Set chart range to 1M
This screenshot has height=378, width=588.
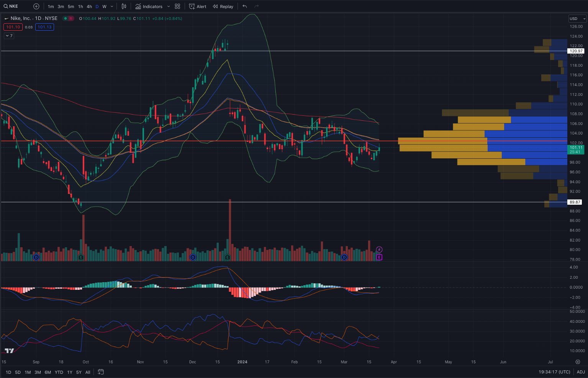[28, 372]
